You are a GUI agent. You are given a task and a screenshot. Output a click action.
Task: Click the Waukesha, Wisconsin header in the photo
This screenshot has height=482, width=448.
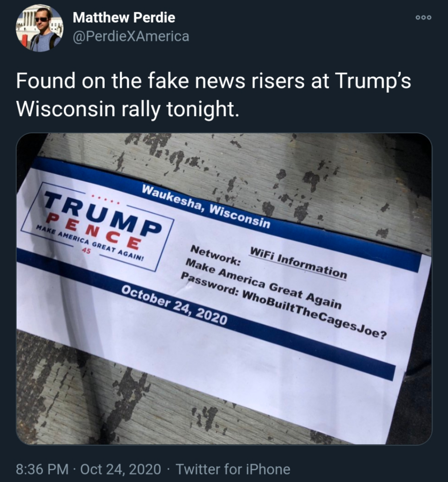pyautogui.click(x=206, y=206)
